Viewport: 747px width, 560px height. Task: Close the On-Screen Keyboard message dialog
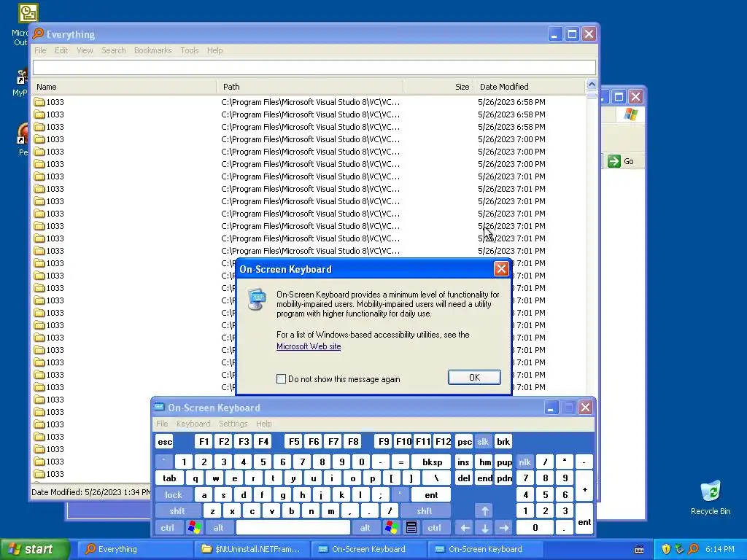point(500,269)
